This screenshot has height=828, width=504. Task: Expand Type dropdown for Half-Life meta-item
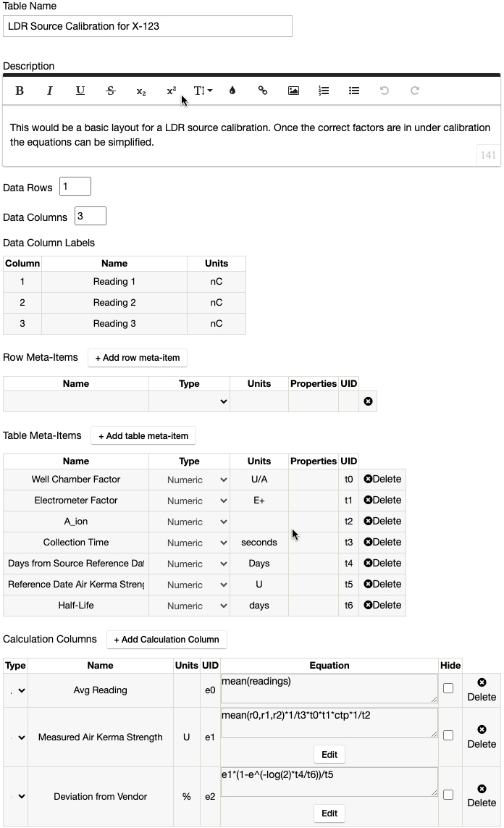click(189, 606)
